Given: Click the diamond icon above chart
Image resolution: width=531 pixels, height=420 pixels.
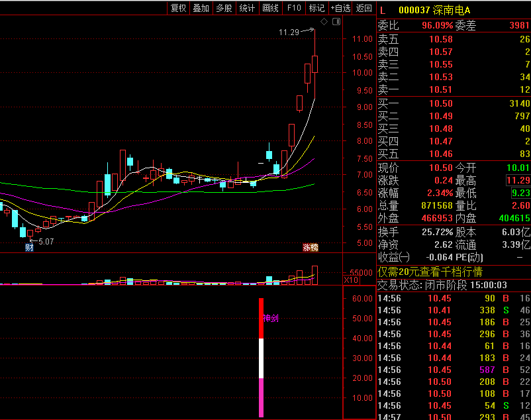Looking at the screenshot, I should (x=324, y=22).
